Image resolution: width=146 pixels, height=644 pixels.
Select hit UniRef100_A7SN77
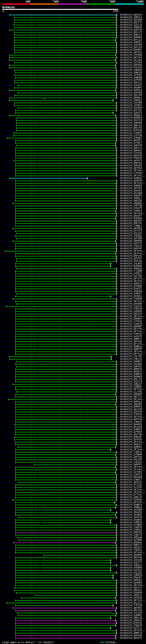click(131, 143)
